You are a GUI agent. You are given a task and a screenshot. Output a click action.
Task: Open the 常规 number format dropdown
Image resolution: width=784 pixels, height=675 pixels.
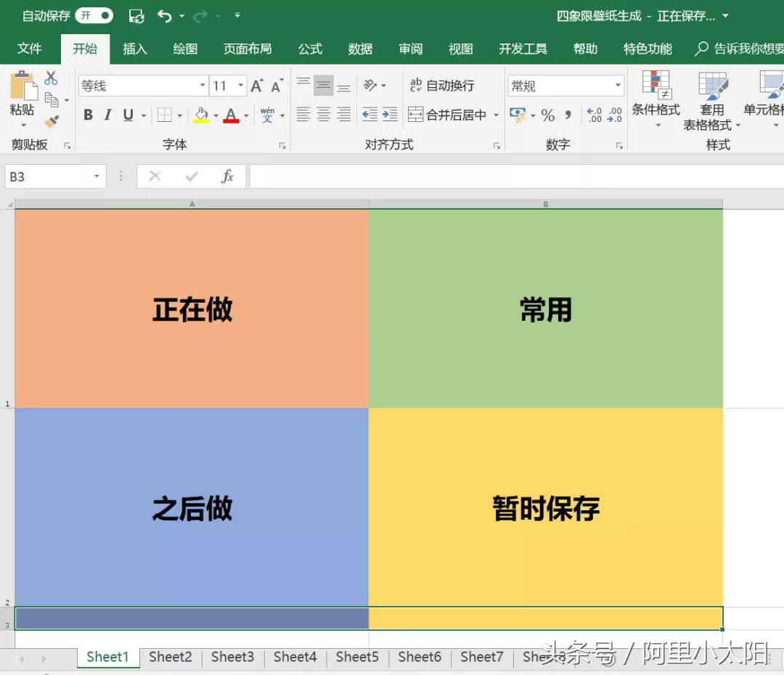tap(565, 85)
